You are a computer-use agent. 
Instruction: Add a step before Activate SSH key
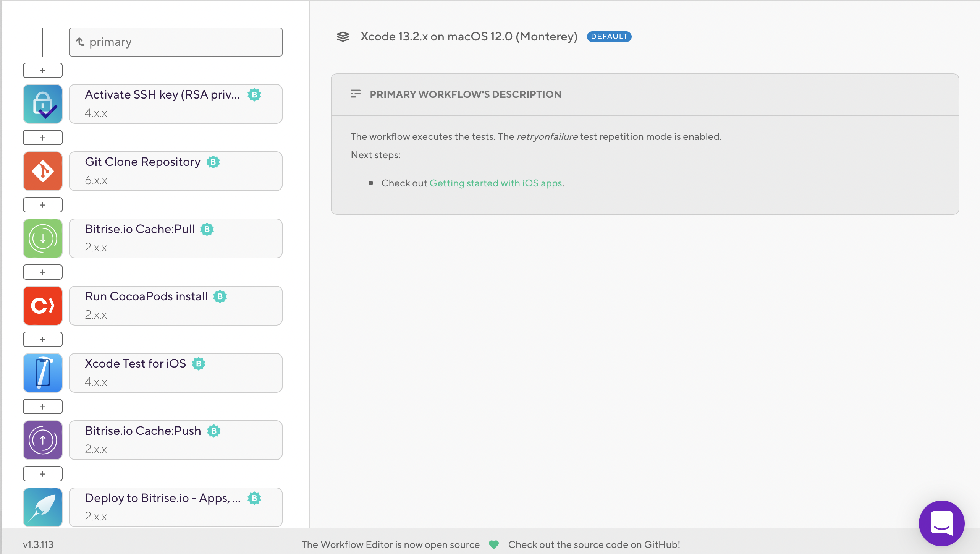coord(43,70)
